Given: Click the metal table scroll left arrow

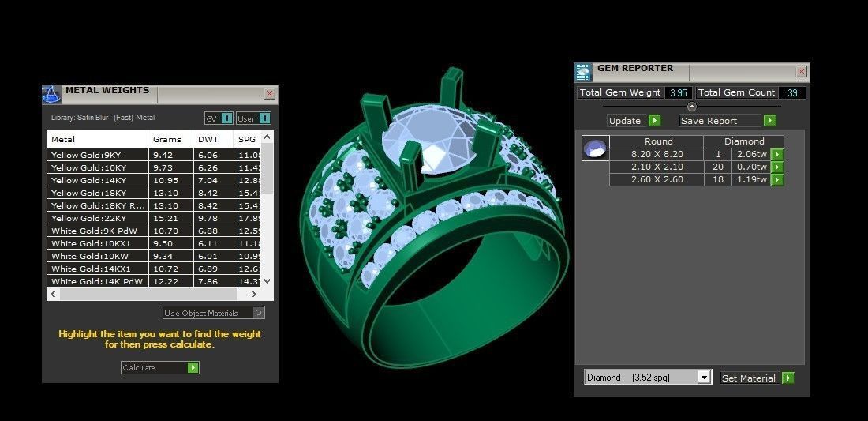Looking at the screenshot, I should point(54,294).
